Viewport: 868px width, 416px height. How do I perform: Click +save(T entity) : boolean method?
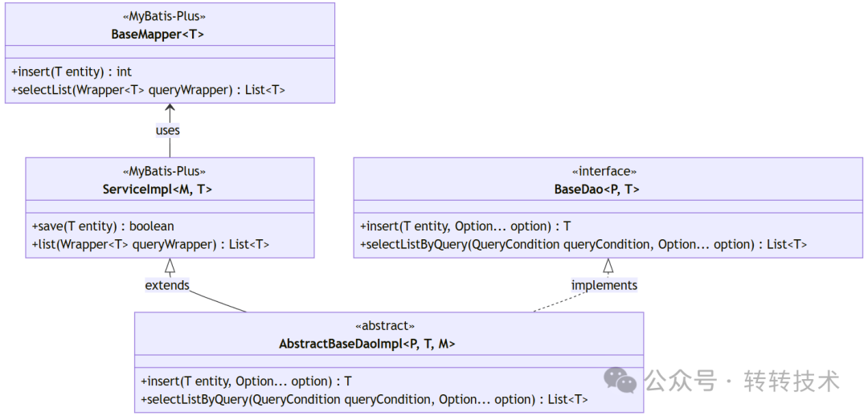coord(103,226)
